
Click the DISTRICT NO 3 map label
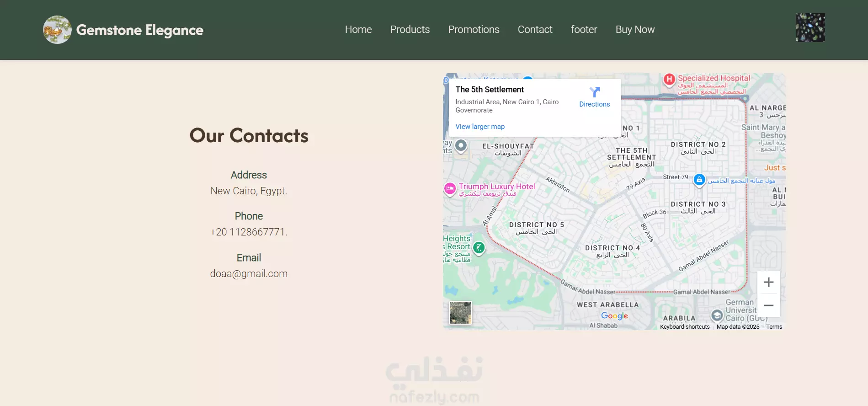click(698, 204)
